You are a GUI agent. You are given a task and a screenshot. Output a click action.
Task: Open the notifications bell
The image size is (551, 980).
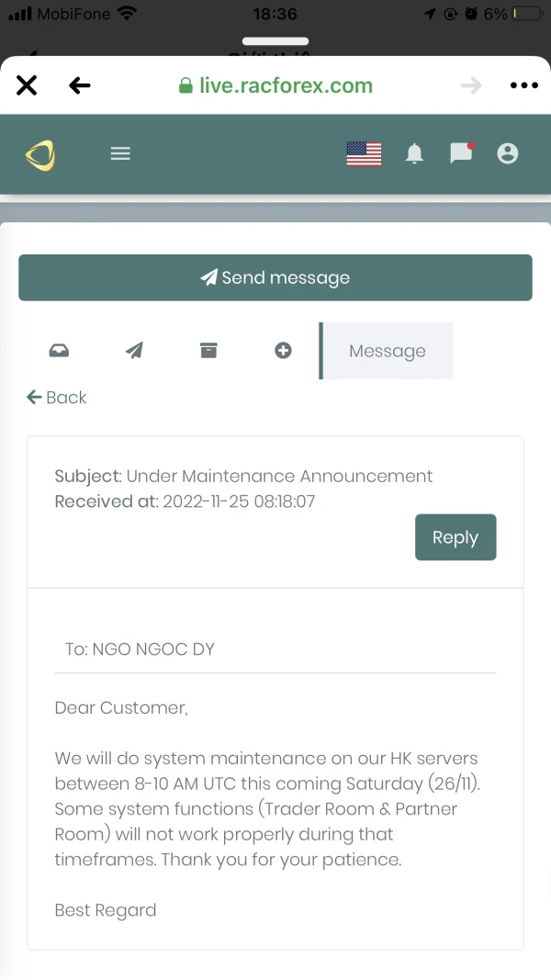415,154
